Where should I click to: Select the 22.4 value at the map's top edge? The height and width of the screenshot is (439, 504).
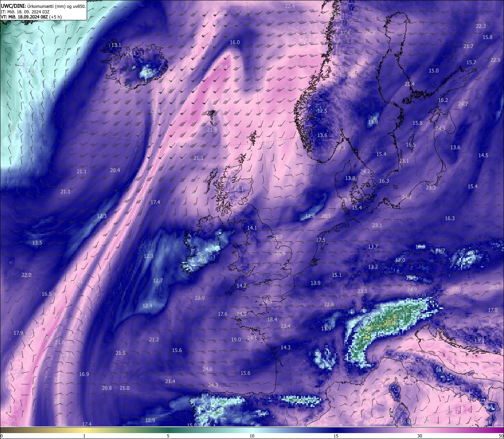290,6
